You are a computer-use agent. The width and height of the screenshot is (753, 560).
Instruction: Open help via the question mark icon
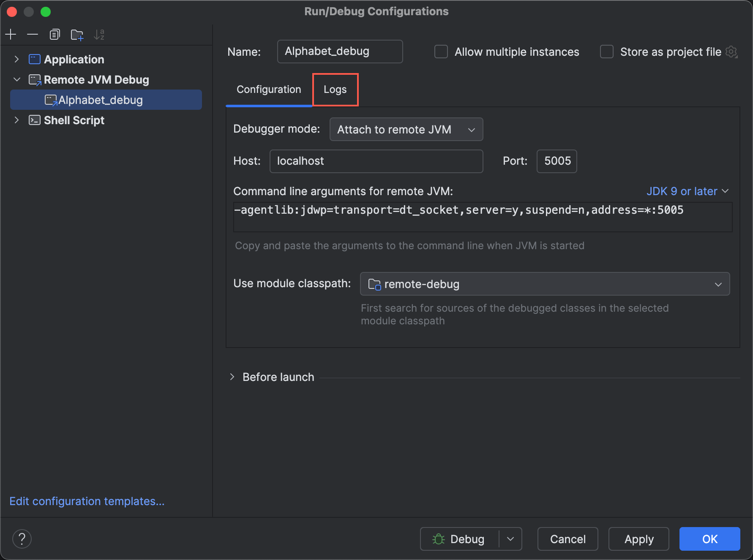[22, 538]
